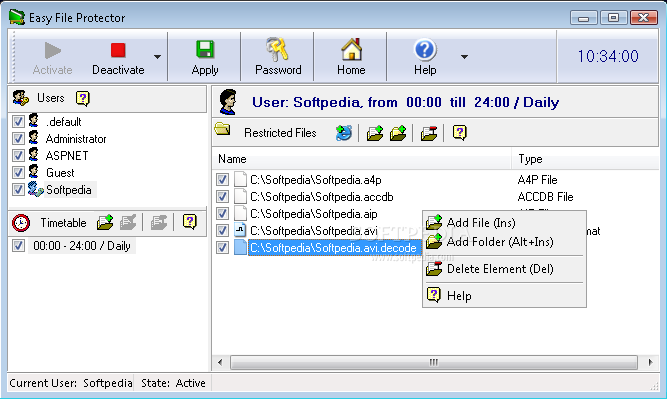Image resolution: width=667 pixels, height=399 pixels.
Task: Click the A4P File type cell
Action: click(538, 180)
